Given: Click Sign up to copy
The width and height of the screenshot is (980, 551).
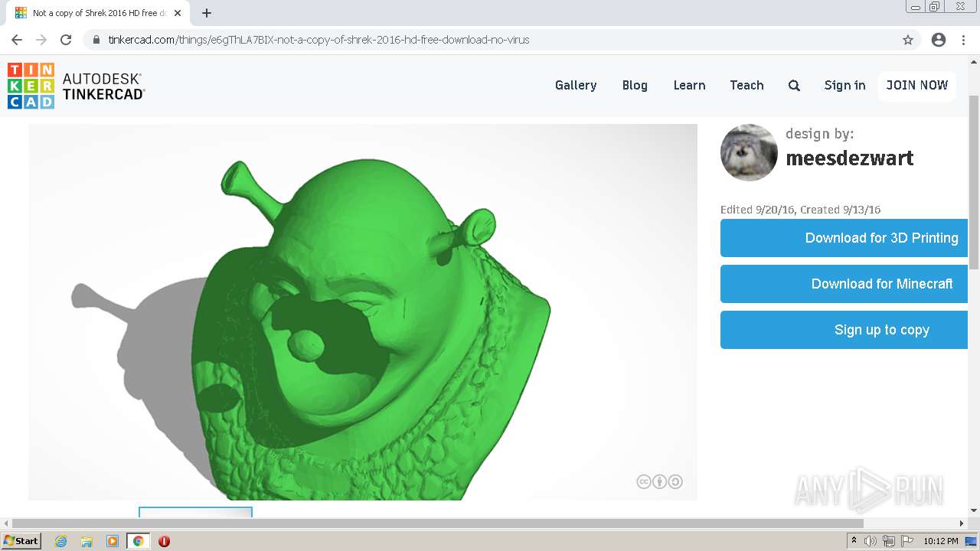Looking at the screenshot, I should click(844, 330).
